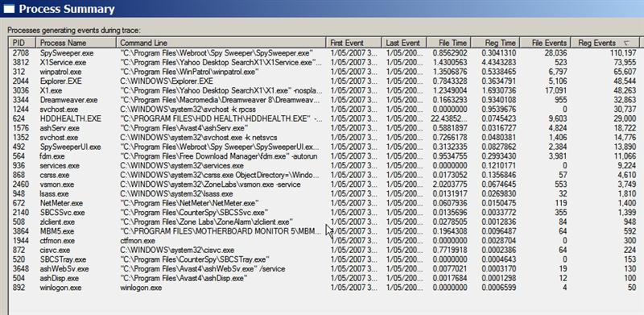Click Reg Time value 4.4343283
The height and width of the screenshot is (315, 644).
click(499, 63)
